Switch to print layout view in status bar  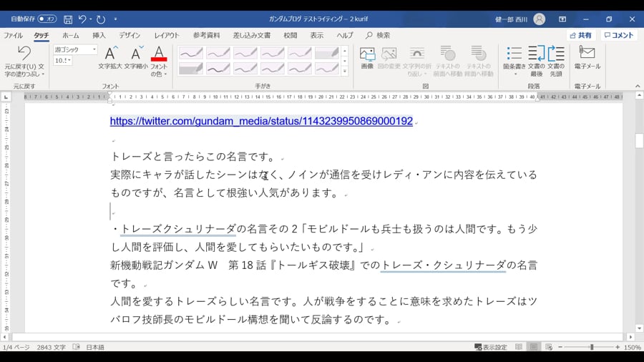click(534, 347)
